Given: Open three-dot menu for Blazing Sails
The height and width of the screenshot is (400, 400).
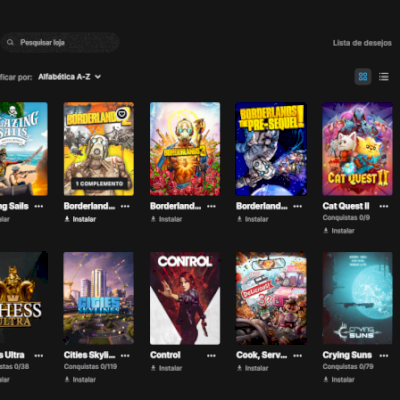Looking at the screenshot, I should (x=39, y=206).
